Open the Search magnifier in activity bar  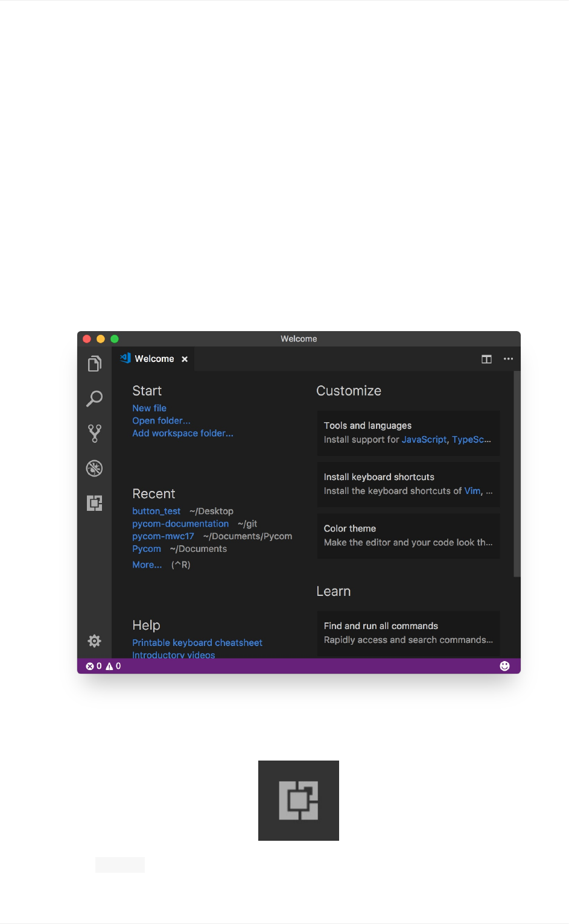click(95, 399)
